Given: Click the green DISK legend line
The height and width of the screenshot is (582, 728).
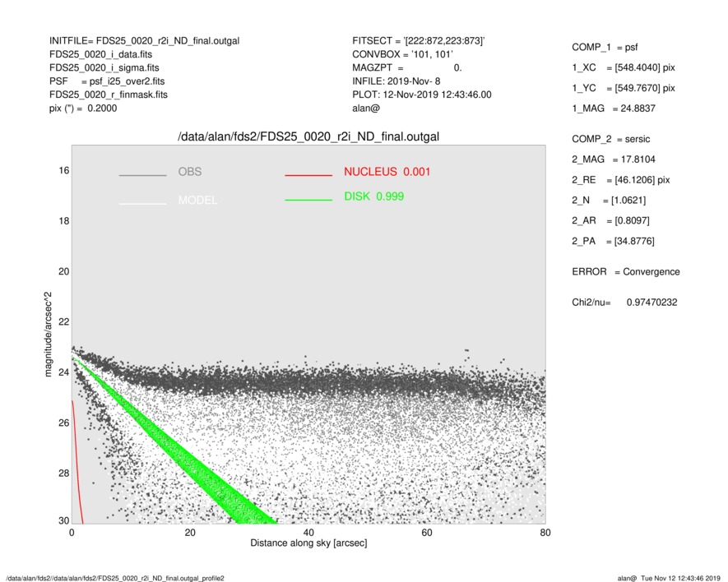Looking at the screenshot, I should coord(308,200).
